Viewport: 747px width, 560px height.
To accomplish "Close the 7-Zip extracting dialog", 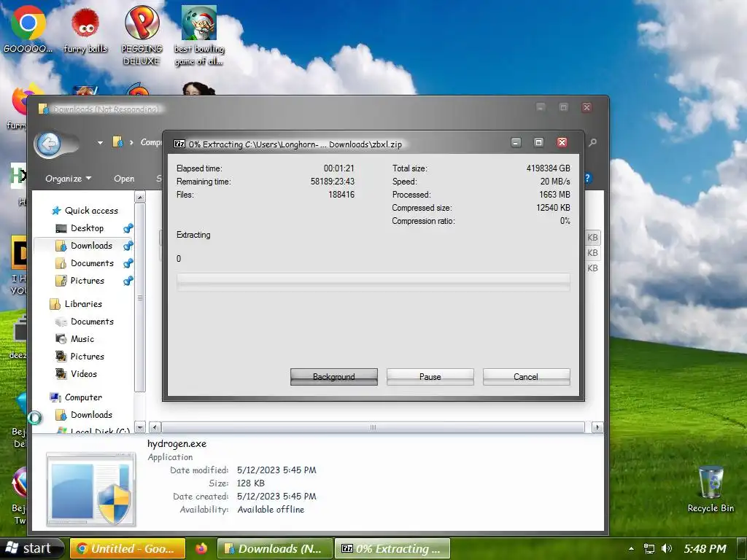I will click(562, 142).
